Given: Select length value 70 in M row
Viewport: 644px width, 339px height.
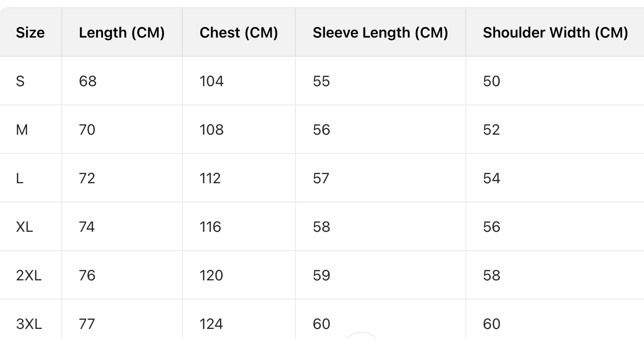Looking at the screenshot, I should (x=87, y=130).
